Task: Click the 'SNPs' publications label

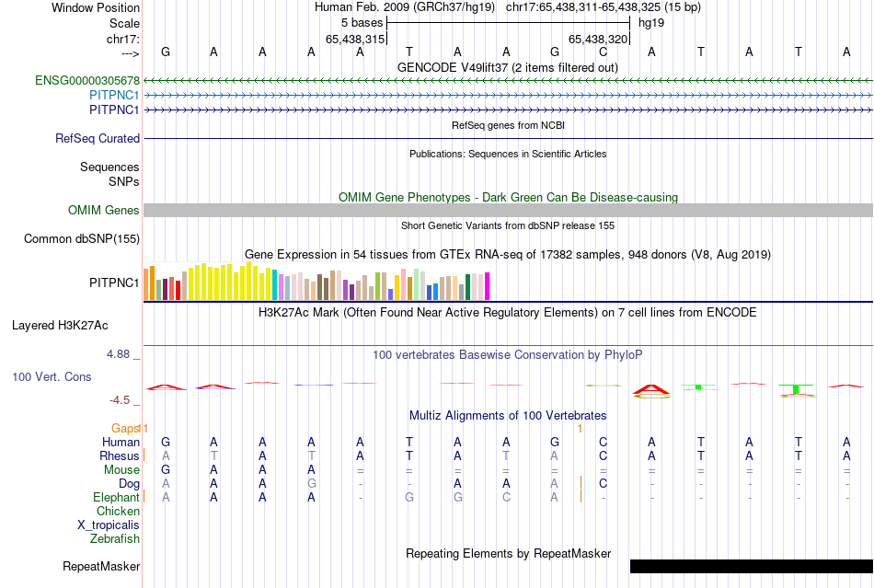Action: (x=124, y=181)
